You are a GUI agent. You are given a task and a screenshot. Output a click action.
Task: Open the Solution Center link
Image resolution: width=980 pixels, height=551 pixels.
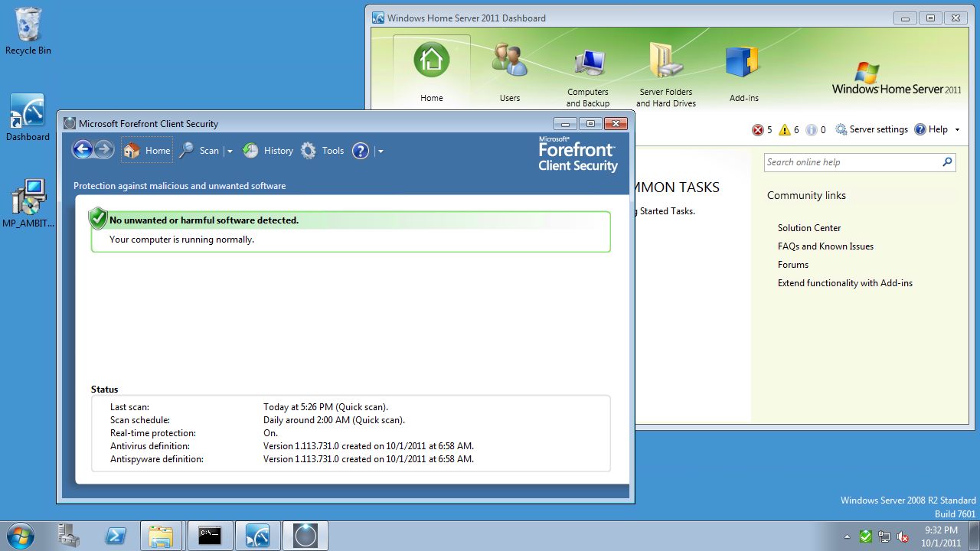pyautogui.click(x=809, y=228)
